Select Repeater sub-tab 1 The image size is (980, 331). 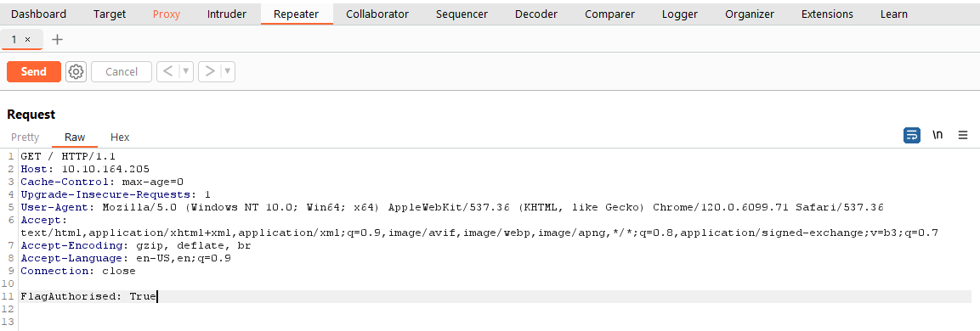[14, 39]
